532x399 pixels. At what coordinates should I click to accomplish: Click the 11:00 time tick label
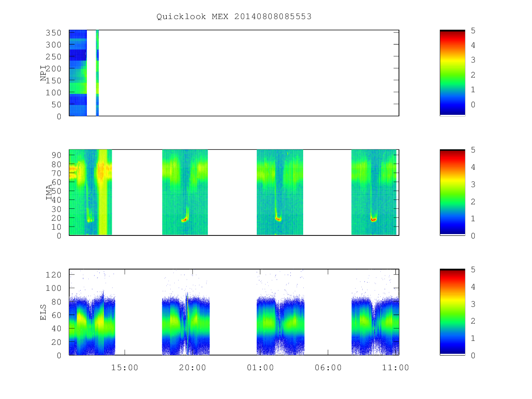click(x=396, y=368)
